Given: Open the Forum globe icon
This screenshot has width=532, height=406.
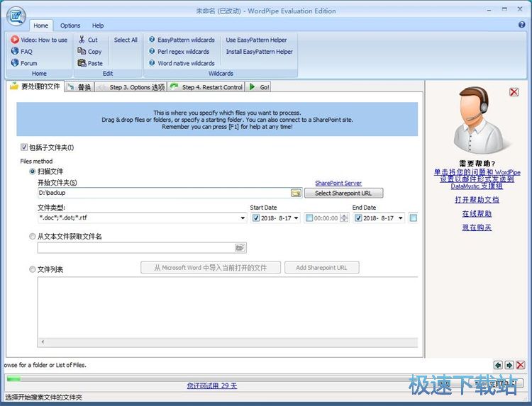Looking at the screenshot, I should tap(15, 62).
